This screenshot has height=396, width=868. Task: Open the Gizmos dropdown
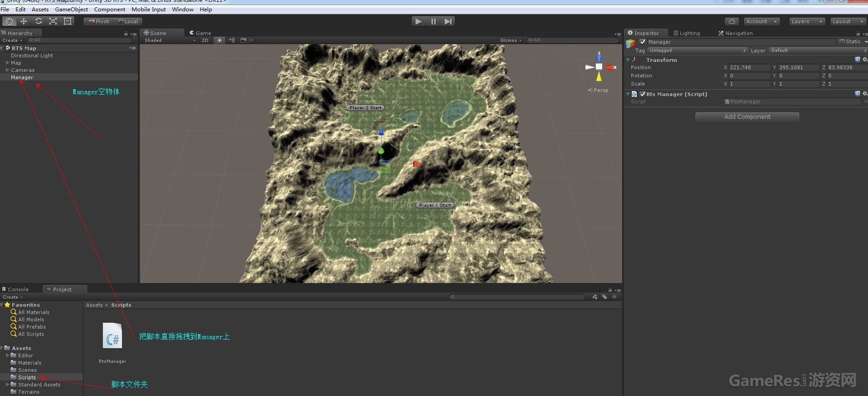(x=511, y=40)
